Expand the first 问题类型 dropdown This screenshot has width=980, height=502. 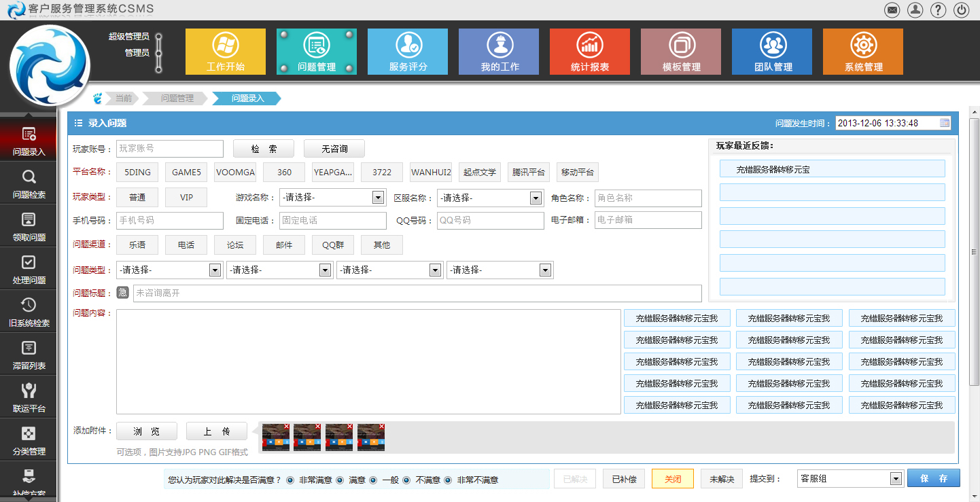click(169, 270)
